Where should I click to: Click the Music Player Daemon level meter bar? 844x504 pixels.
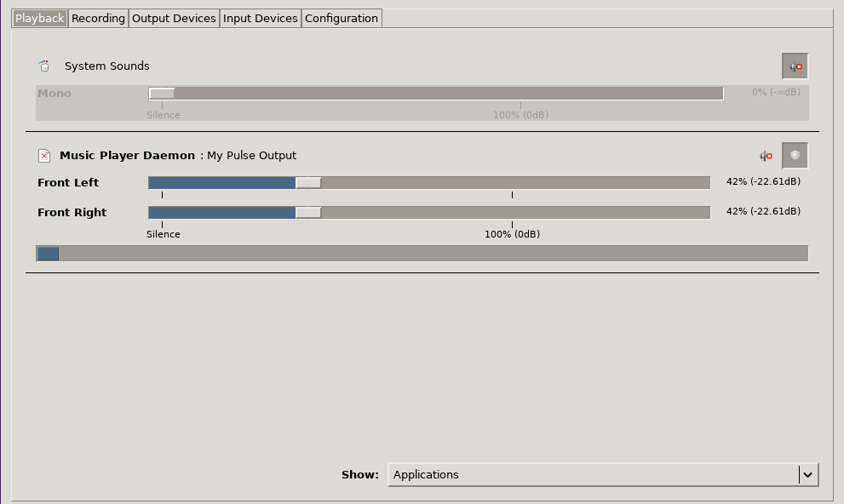[422, 254]
